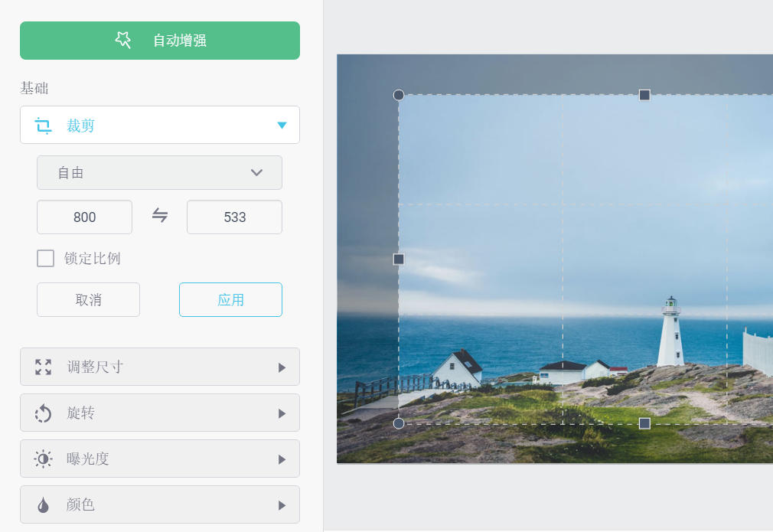Enable the 锁定比例 checkbox
Image resolution: width=773 pixels, height=532 pixels.
coord(45,259)
